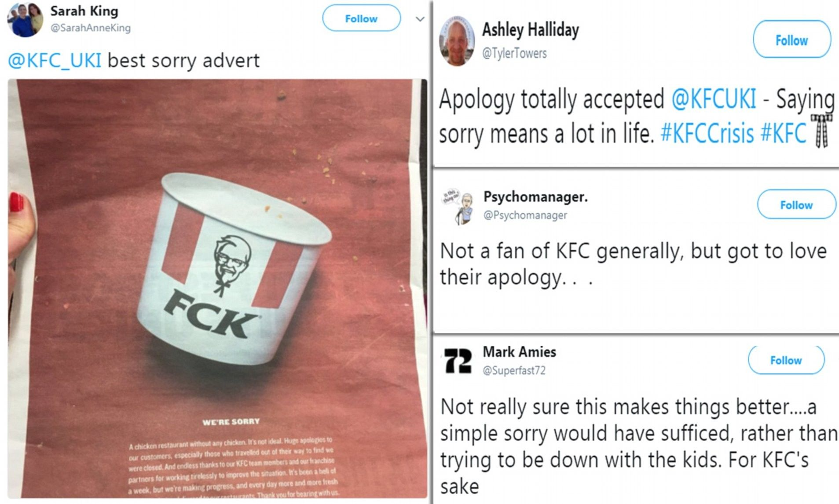Open Ashley Halliday's profile picture
Image resolution: width=839 pixels, height=504 pixels.
tap(457, 41)
